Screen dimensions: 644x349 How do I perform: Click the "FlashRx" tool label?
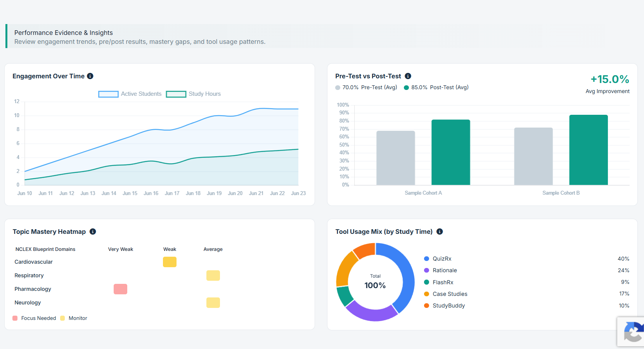443,282
